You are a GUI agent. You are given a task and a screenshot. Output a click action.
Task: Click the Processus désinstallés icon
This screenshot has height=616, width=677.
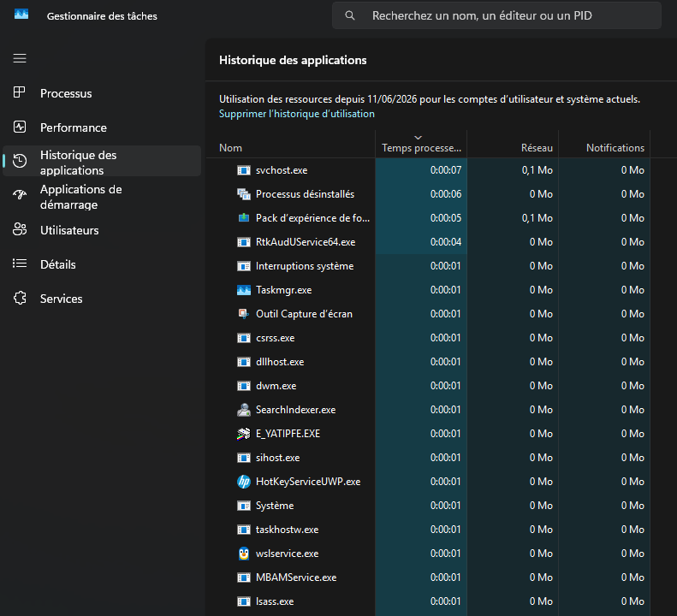244,194
